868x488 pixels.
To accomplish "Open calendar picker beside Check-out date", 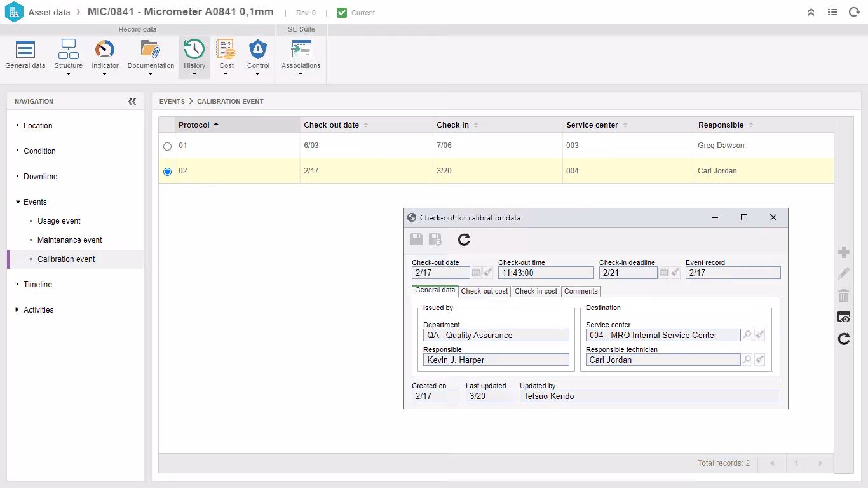I will [477, 273].
